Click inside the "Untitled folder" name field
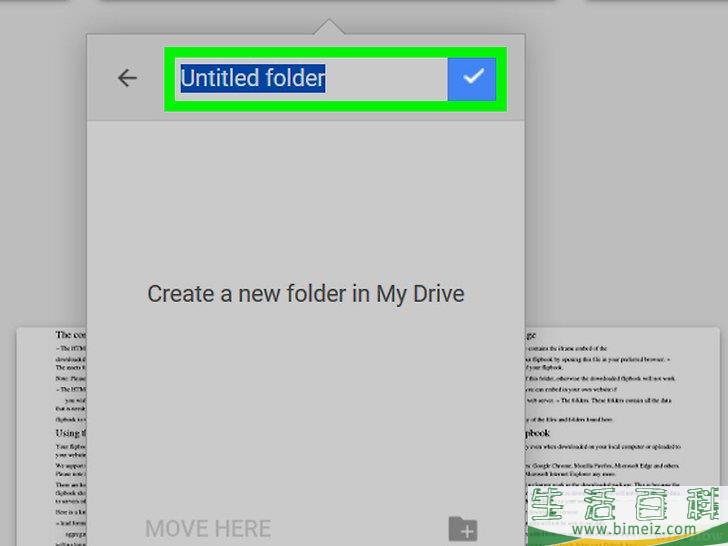 point(385,78)
